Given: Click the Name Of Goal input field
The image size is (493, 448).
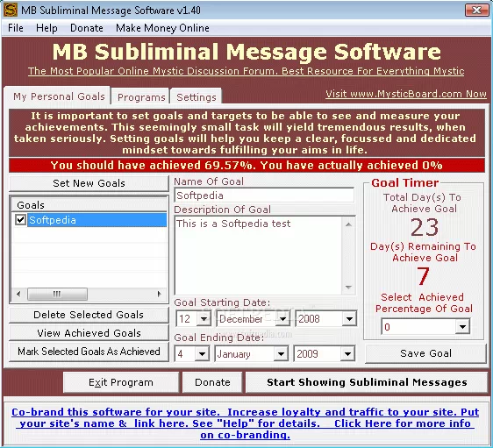Looking at the screenshot, I should (x=264, y=196).
